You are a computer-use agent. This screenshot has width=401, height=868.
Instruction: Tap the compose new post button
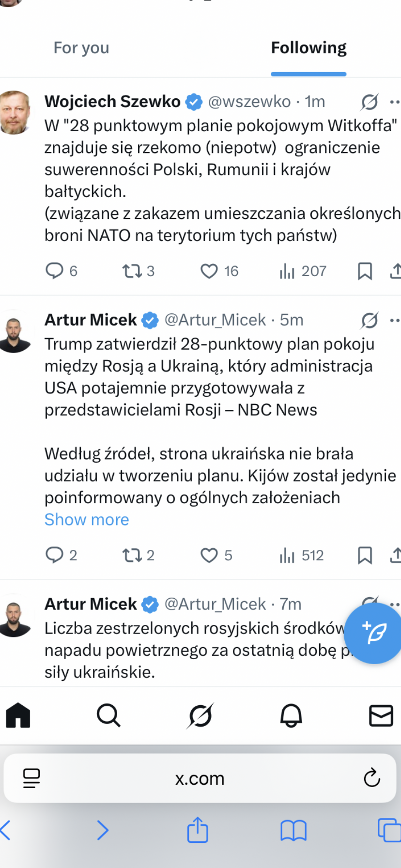coord(373,633)
